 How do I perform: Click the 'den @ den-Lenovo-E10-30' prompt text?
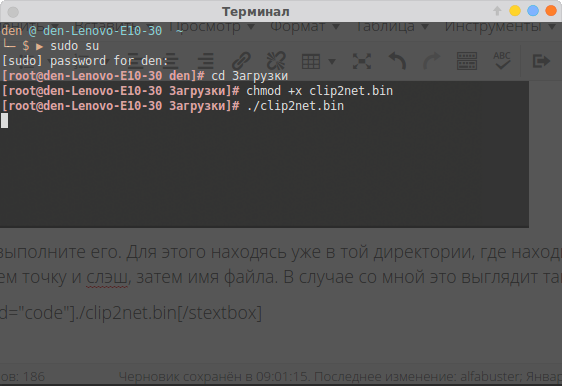coord(82,31)
